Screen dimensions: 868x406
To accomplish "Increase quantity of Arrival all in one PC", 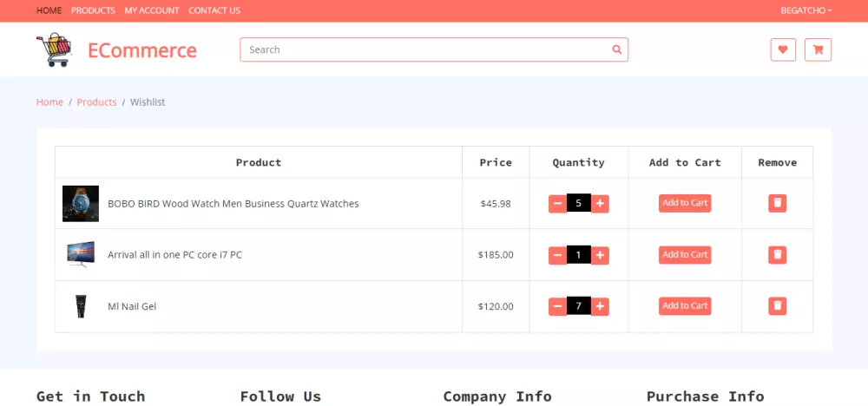I will point(600,255).
